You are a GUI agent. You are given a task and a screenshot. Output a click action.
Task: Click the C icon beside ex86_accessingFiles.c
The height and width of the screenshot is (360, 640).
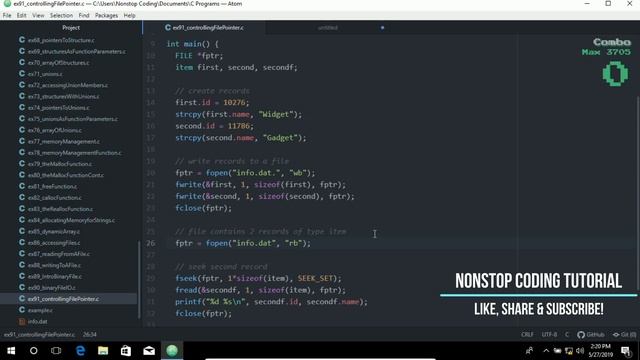(22, 242)
